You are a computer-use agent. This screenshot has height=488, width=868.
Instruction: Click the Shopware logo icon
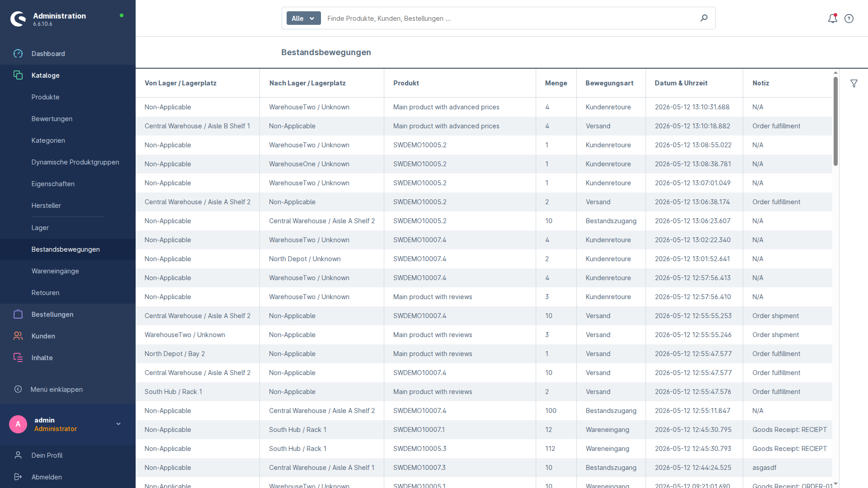[18, 19]
